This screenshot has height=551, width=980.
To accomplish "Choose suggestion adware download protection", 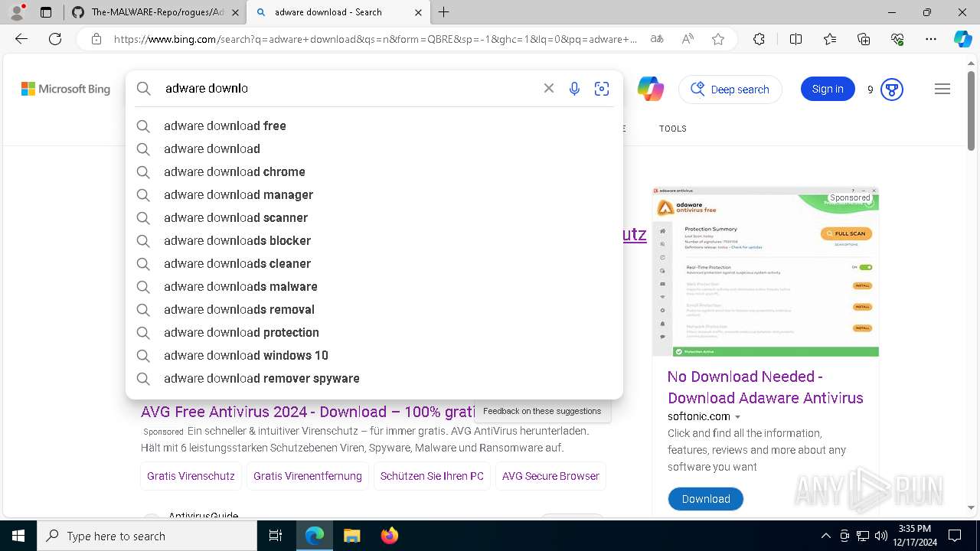I will 374,332.
